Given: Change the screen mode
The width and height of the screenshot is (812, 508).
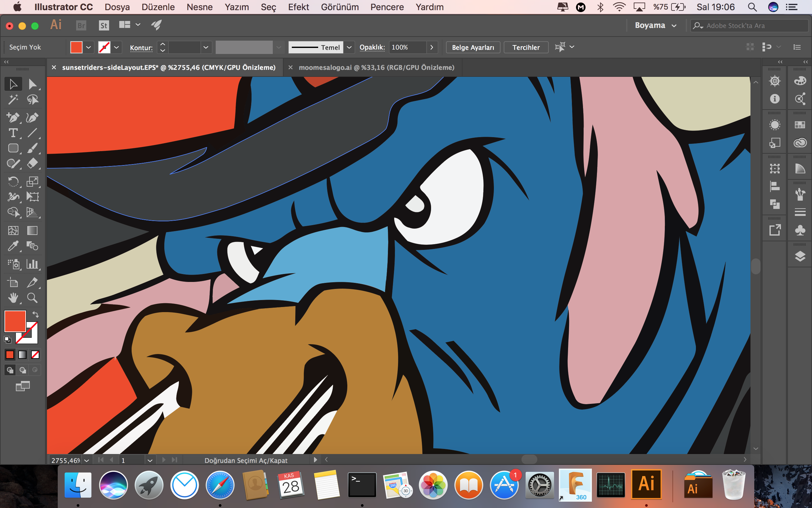Looking at the screenshot, I should [23, 386].
